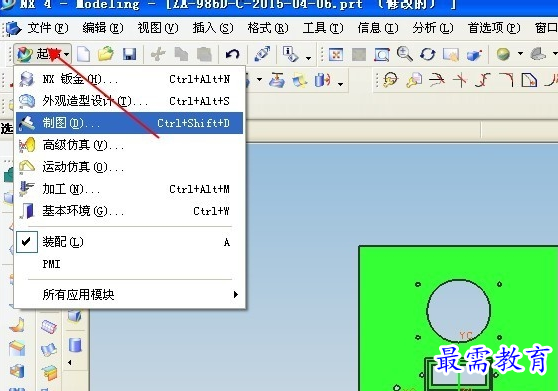This screenshot has width=558, height=391.
Task: Choose 外观造型设计(T) module
Action: tap(130, 101)
